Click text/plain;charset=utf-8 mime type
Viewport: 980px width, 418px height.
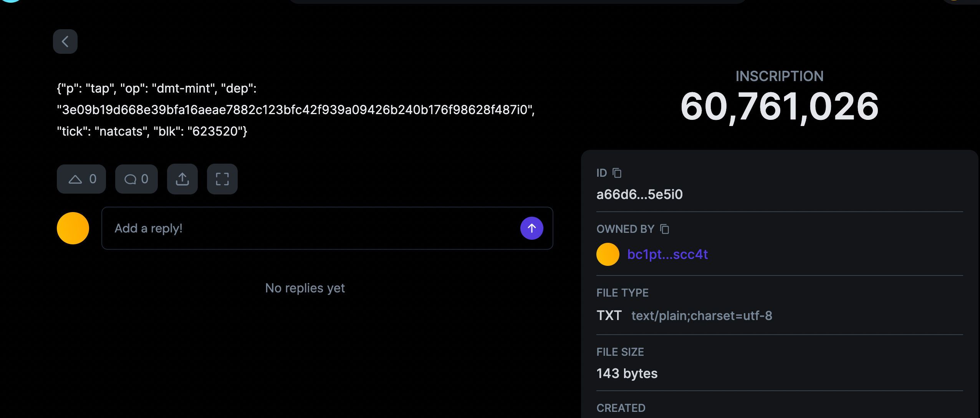pos(702,316)
